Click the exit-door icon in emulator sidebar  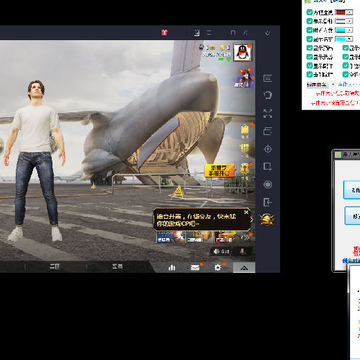point(267,202)
